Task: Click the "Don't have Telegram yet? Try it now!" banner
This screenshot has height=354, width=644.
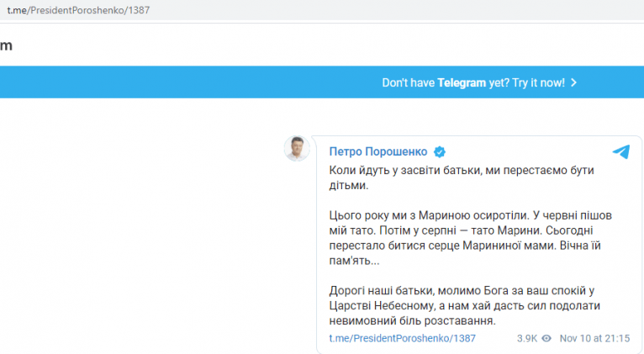Action: 322,82
